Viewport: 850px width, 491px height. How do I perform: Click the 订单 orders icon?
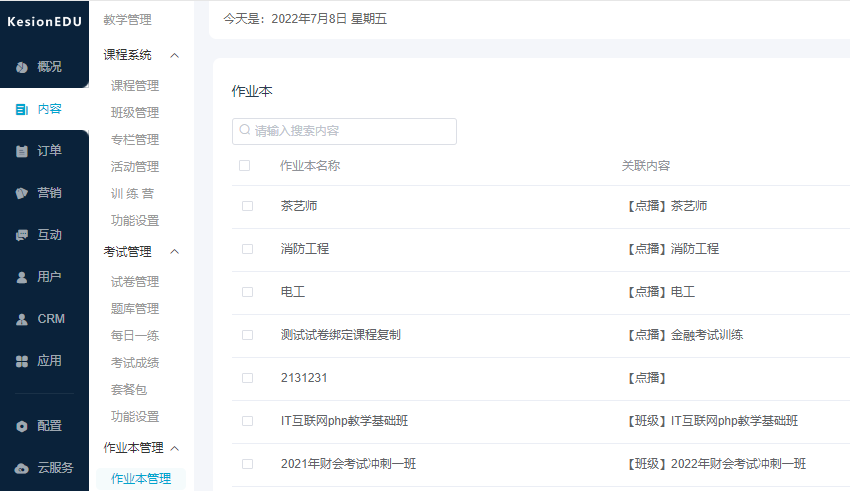(x=22, y=151)
